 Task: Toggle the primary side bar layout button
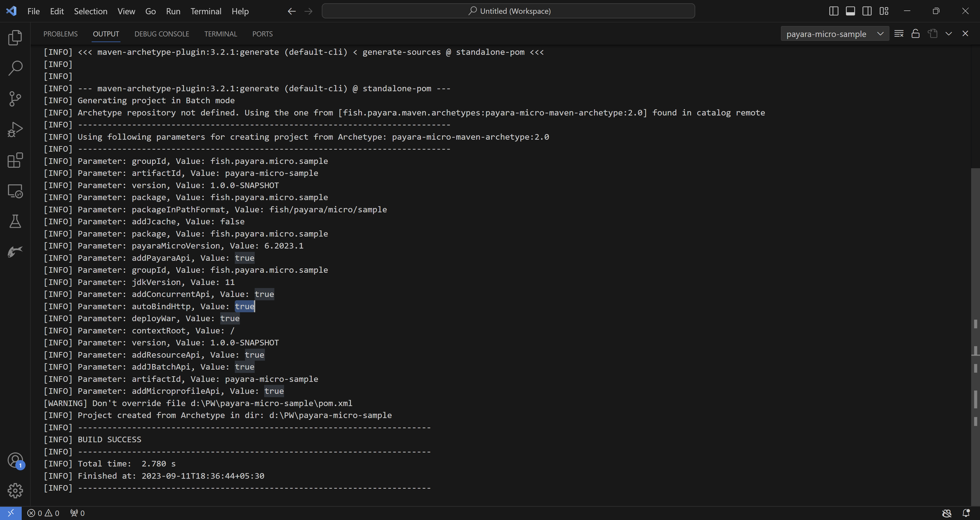[833, 11]
